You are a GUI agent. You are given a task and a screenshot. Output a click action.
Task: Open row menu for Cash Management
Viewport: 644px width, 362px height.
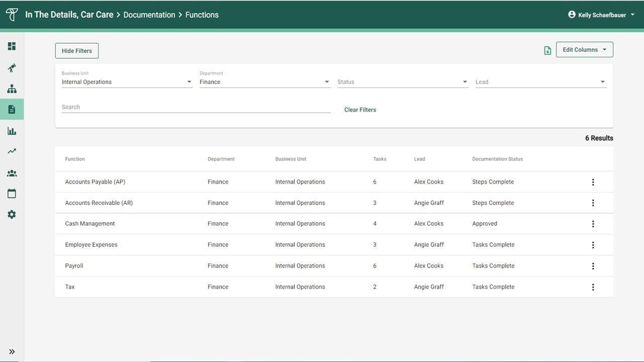click(x=593, y=224)
